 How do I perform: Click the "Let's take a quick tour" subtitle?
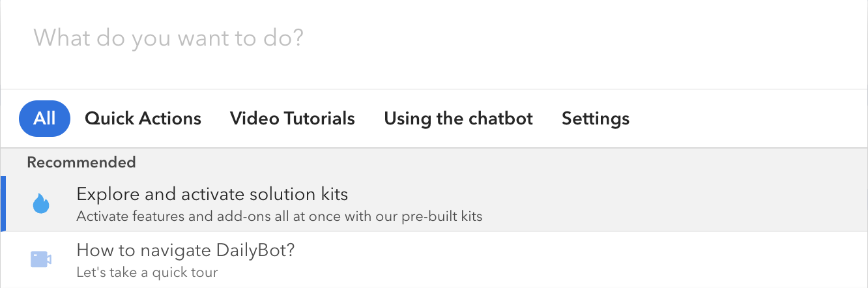[147, 272]
